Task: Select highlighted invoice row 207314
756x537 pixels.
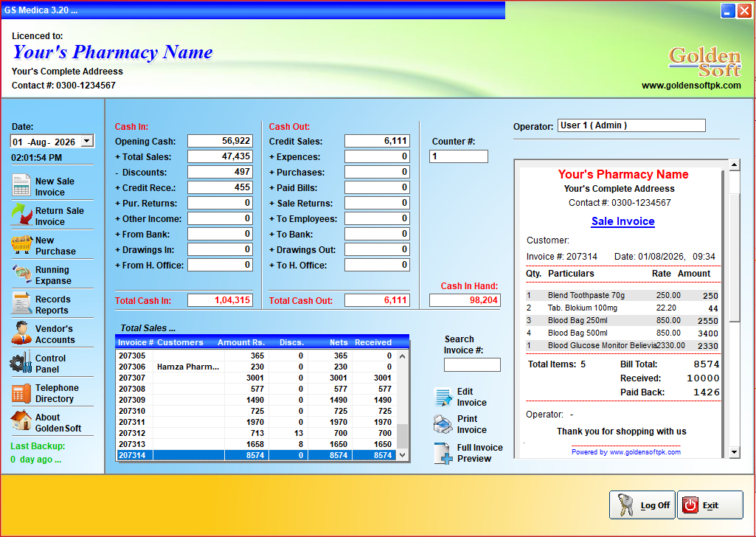Action: [257, 456]
